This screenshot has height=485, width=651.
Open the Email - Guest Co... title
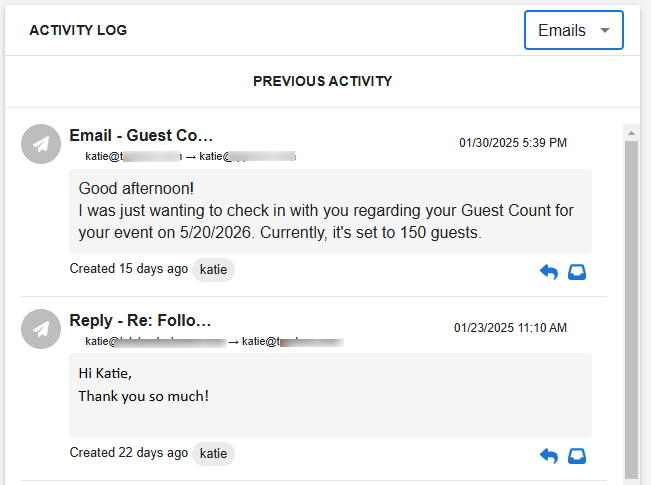(141, 135)
